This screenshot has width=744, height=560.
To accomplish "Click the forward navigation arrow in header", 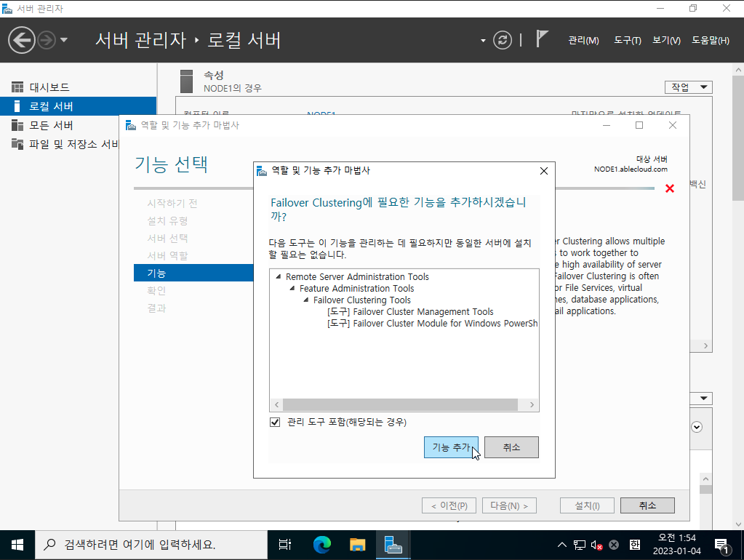I will point(47,40).
